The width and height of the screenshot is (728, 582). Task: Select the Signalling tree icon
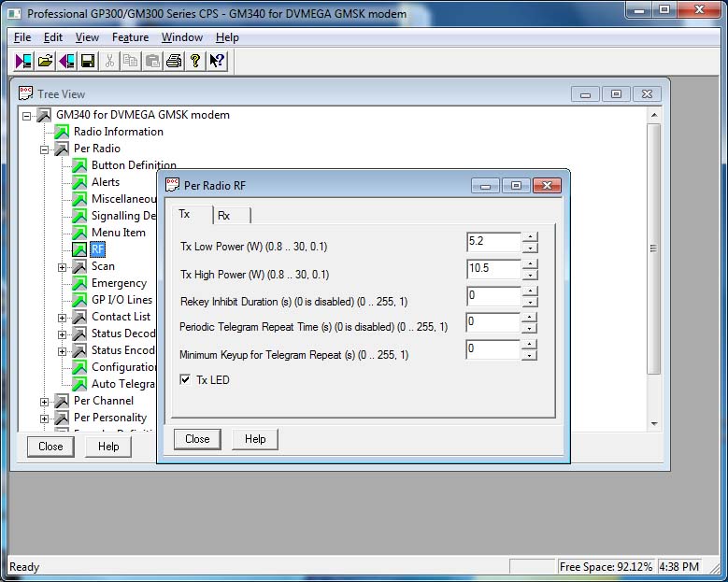point(79,216)
